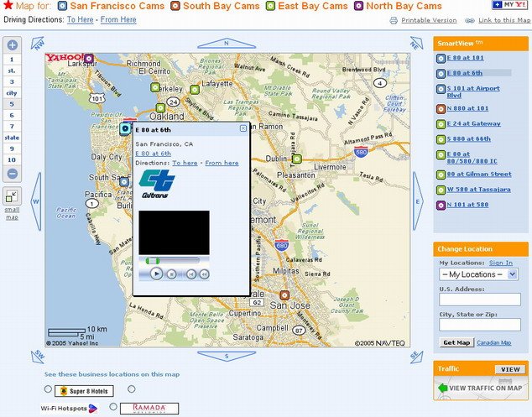Click View Traffic On Map banner
Viewport: 532px width, 417px height.
(x=481, y=388)
